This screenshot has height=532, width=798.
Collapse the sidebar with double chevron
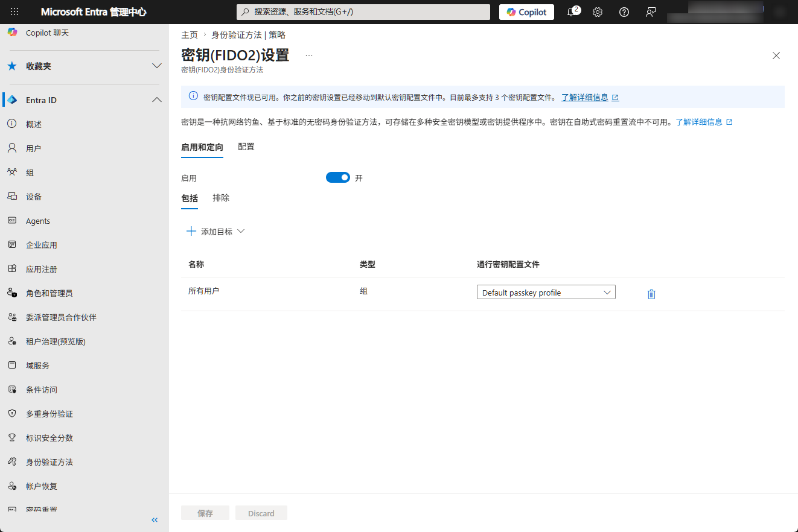click(155, 520)
